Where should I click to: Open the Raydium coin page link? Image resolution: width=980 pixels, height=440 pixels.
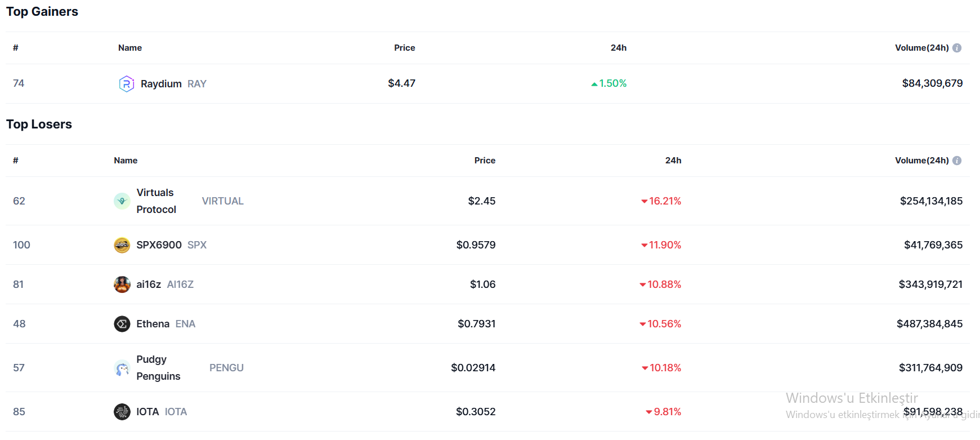tap(161, 84)
